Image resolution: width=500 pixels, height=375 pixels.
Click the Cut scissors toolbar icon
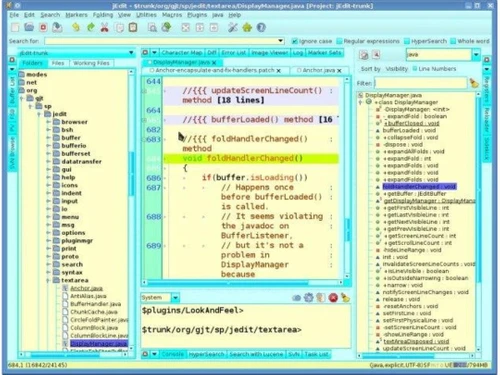click(105, 27)
